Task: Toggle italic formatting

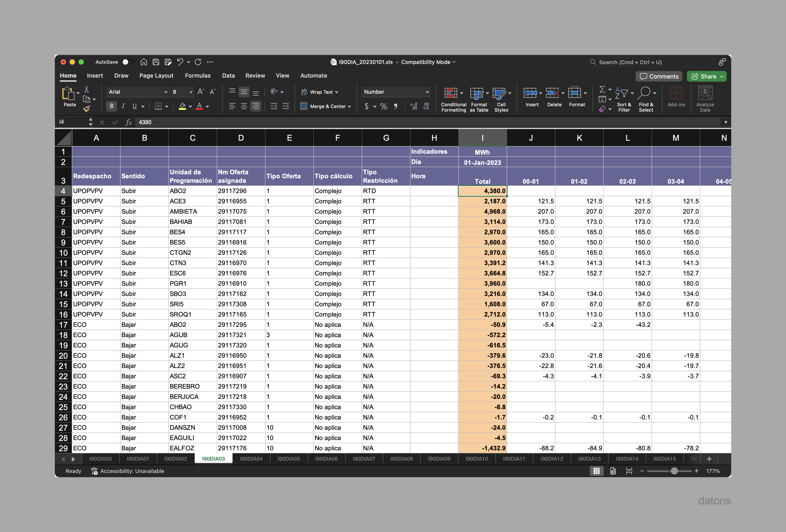Action: coord(123,106)
